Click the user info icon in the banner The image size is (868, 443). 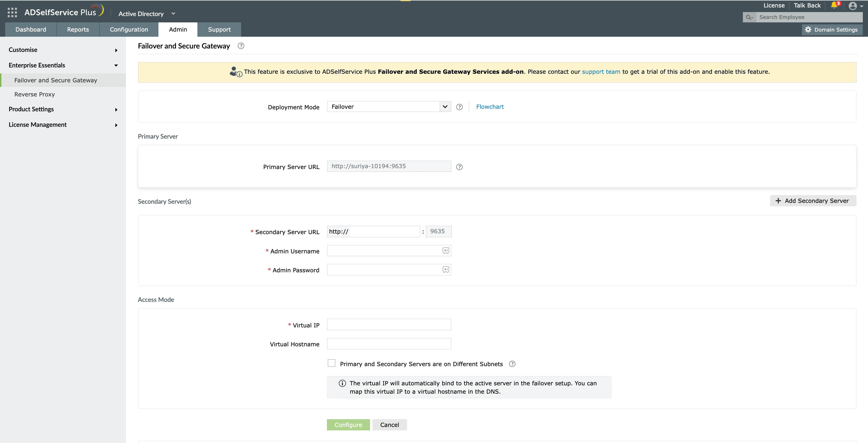tap(236, 72)
